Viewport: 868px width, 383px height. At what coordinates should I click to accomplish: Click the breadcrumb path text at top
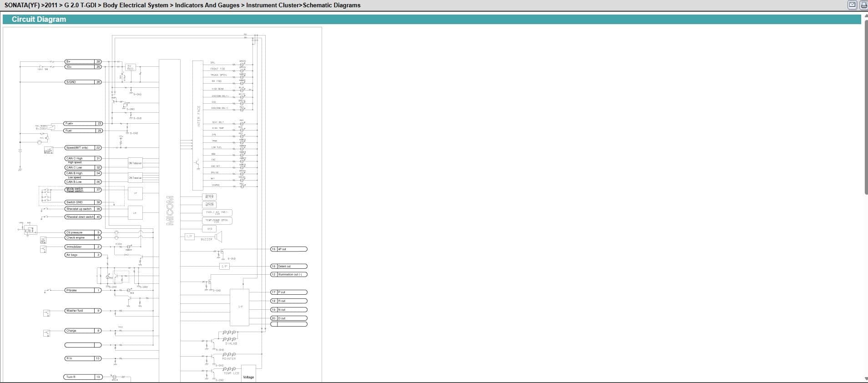(x=182, y=5)
